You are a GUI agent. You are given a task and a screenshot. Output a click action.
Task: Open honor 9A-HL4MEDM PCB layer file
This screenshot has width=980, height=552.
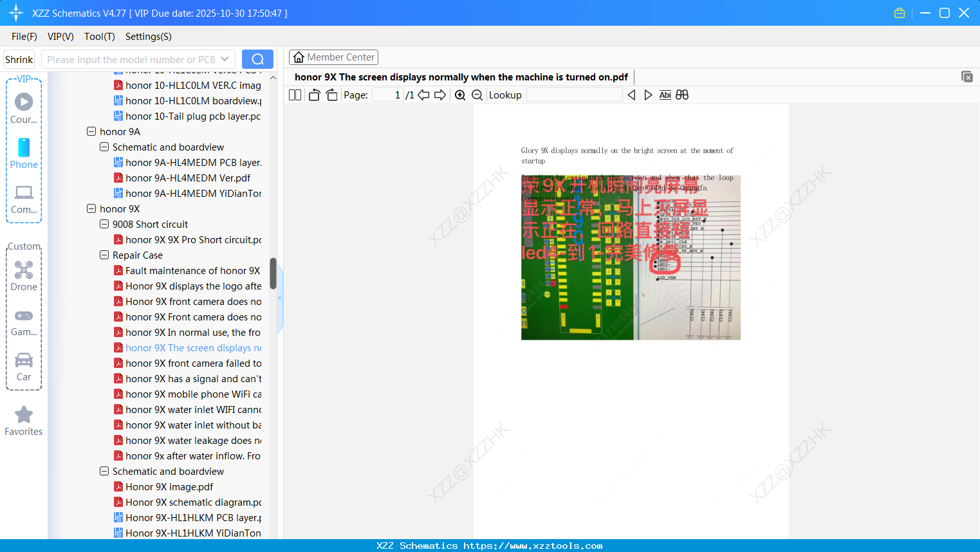(x=188, y=162)
